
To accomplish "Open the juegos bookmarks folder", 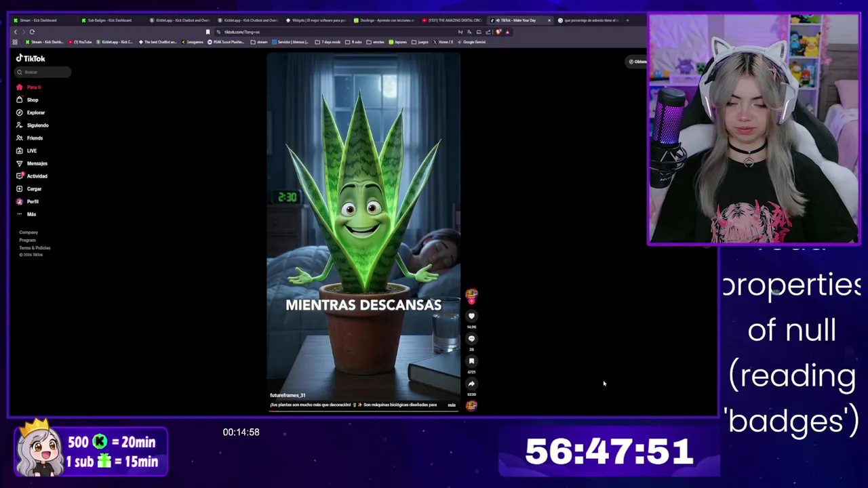I will pos(420,42).
